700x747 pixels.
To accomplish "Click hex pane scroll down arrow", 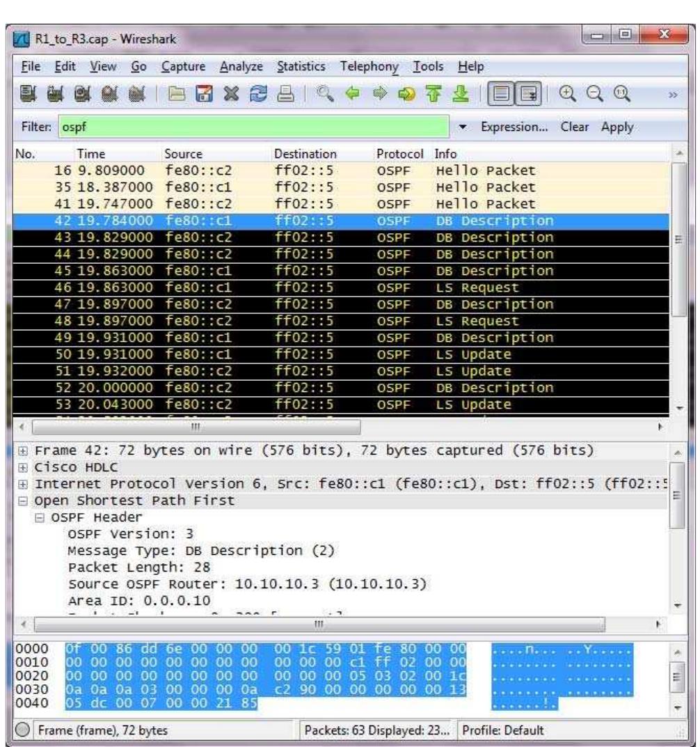I will coord(678,708).
